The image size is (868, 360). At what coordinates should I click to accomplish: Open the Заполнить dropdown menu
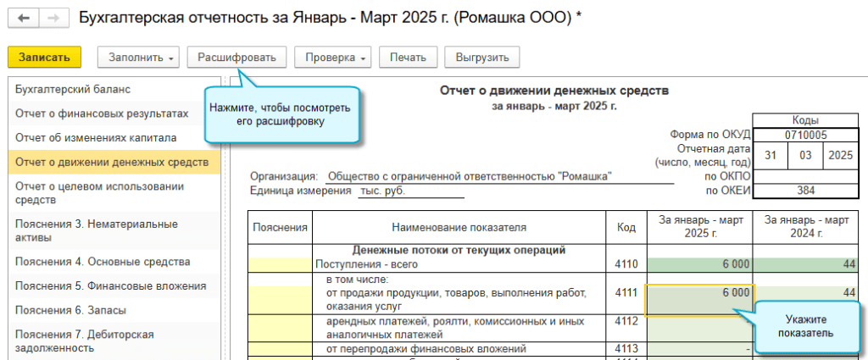coord(139,58)
